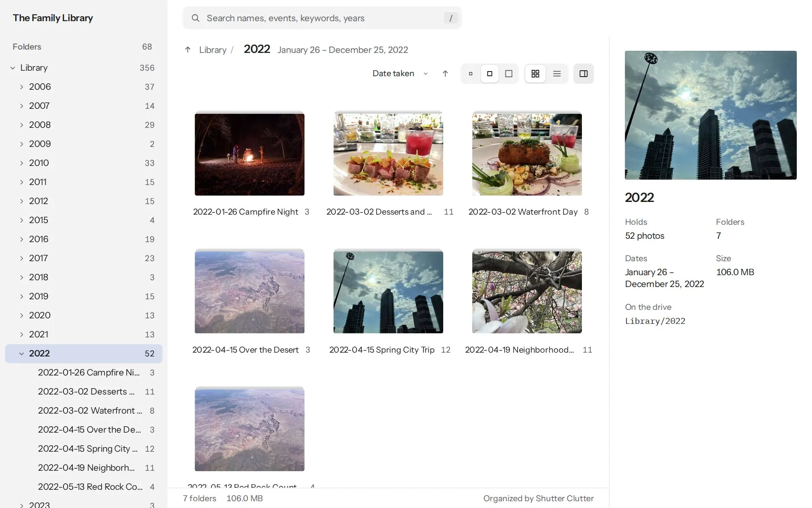Open Desserts and... folder thumbnail
Viewport: 812px width, 508px height.
(388, 155)
